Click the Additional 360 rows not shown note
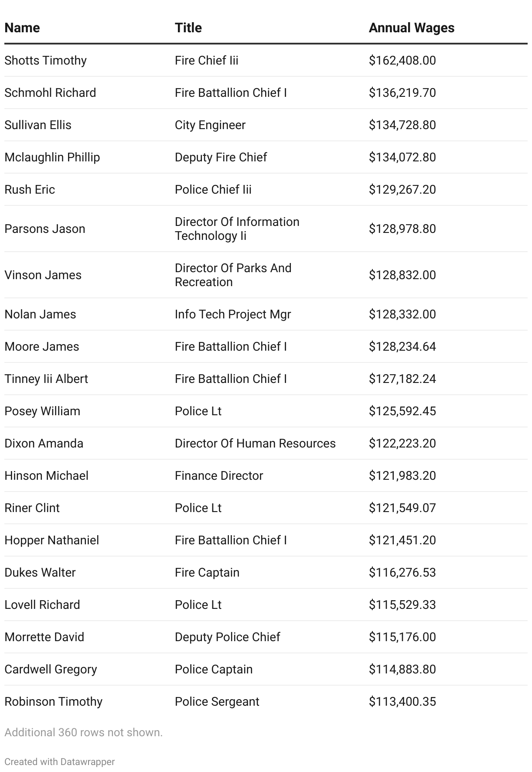The image size is (532, 772). pyautogui.click(x=83, y=732)
